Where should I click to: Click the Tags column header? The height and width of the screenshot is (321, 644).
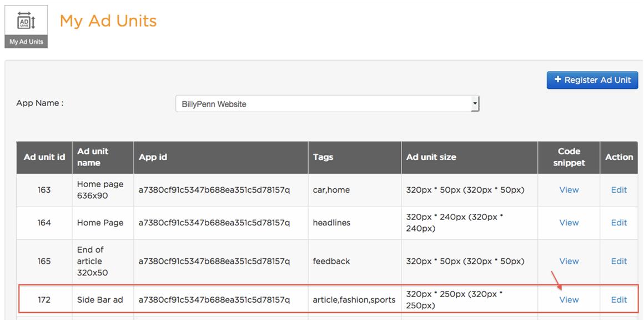(x=354, y=157)
